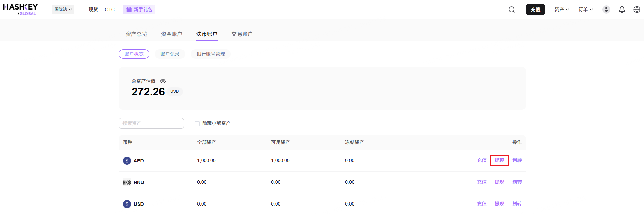This screenshot has width=644, height=214.
Task: Open the search magnifier icon
Action: click(512, 10)
